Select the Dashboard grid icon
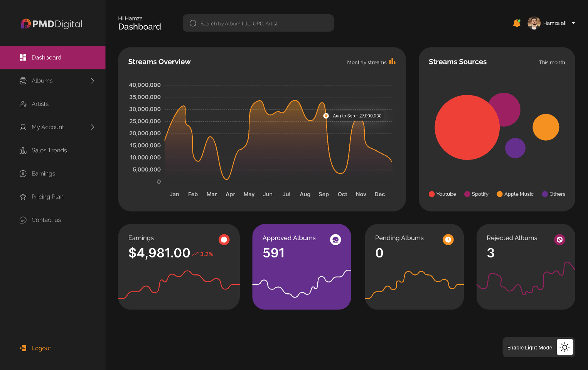 coord(23,57)
